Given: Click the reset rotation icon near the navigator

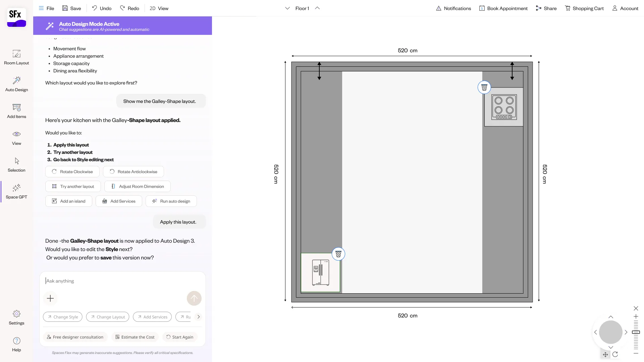Looking at the screenshot, I should coord(615,354).
